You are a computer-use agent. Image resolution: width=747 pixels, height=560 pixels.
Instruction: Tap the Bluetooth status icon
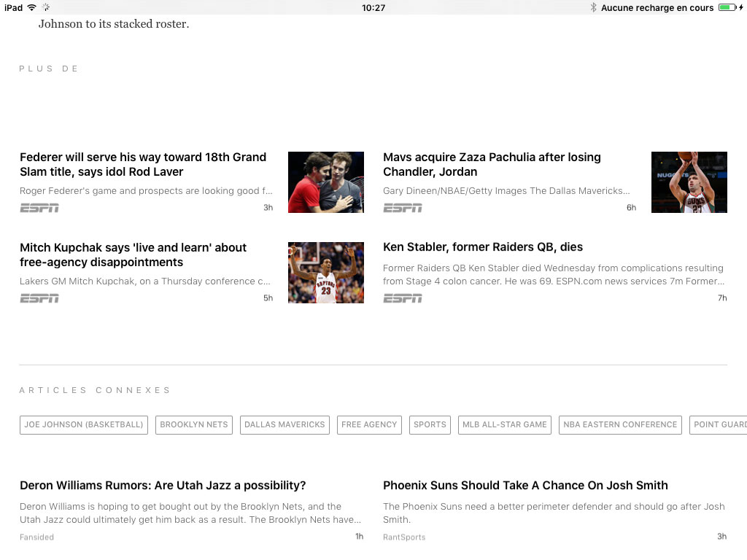coord(593,7)
